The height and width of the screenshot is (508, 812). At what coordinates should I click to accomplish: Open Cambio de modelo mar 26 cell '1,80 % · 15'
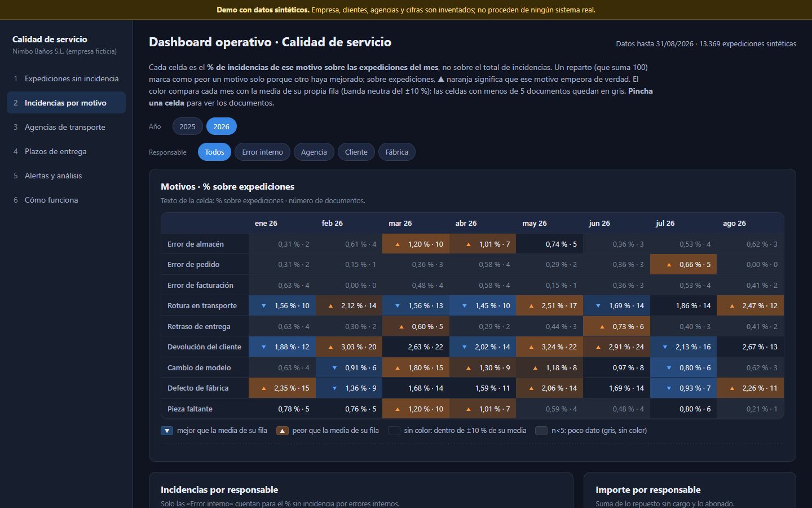coord(416,367)
